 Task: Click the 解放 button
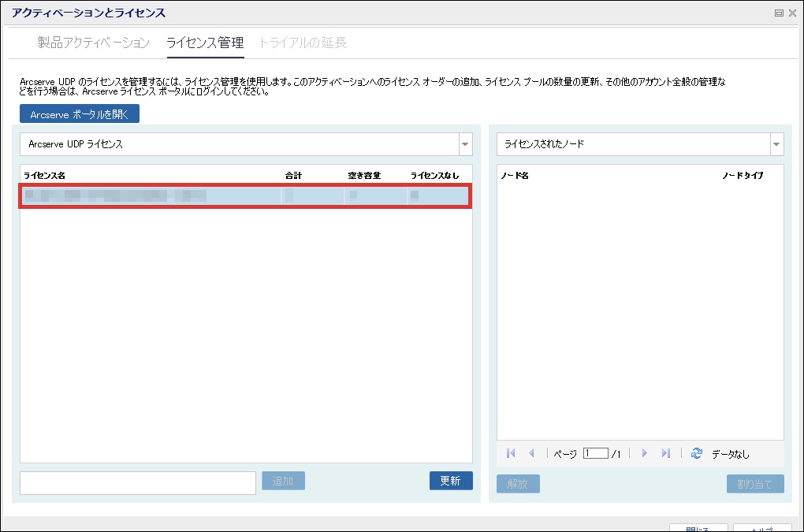pyautogui.click(x=518, y=484)
